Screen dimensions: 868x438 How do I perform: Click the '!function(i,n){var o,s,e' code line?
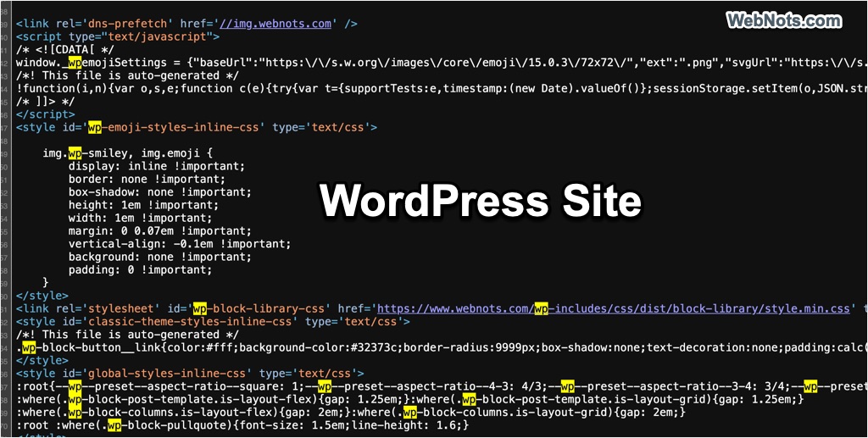pyautogui.click(x=442, y=88)
